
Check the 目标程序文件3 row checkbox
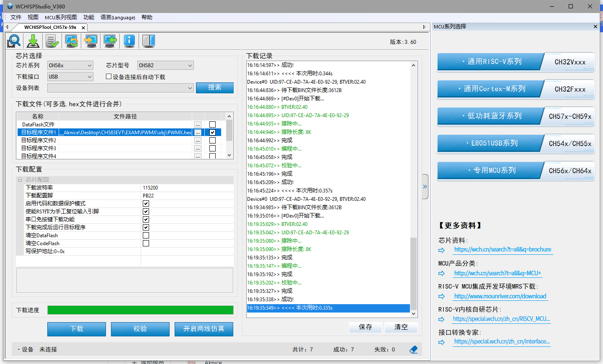[x=212, y=149]
